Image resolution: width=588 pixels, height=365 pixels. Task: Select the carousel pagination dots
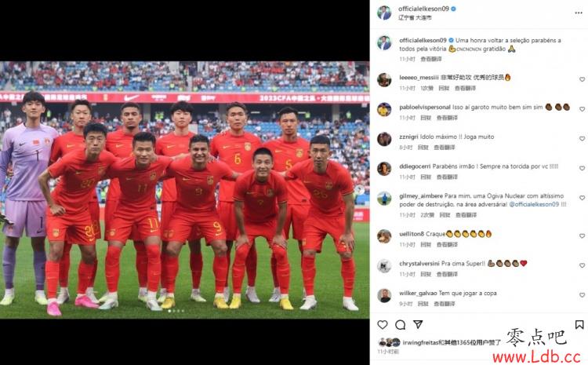click(176, 311)
